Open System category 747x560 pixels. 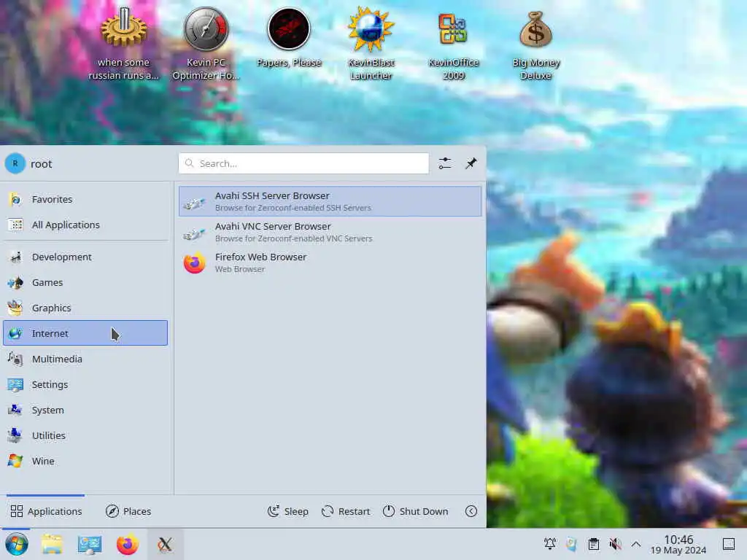click(85, 410)
